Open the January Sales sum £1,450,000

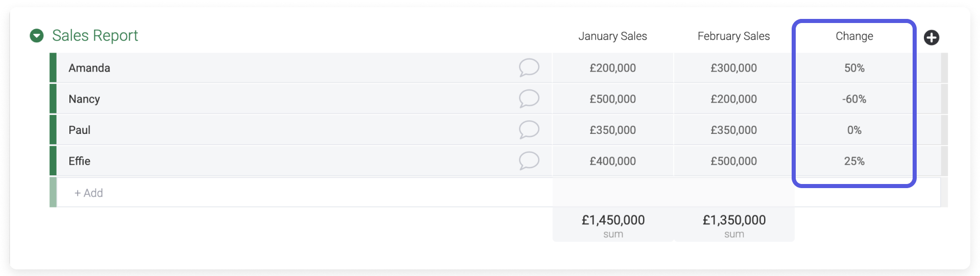coord(613,225)
